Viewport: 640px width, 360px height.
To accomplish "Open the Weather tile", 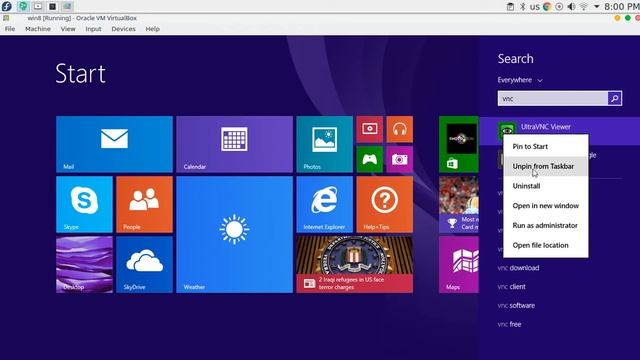I will tap(234, 234).
